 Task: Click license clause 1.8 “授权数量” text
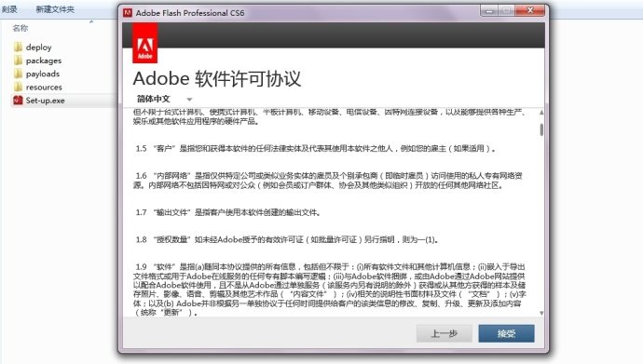tap(287, 239)
